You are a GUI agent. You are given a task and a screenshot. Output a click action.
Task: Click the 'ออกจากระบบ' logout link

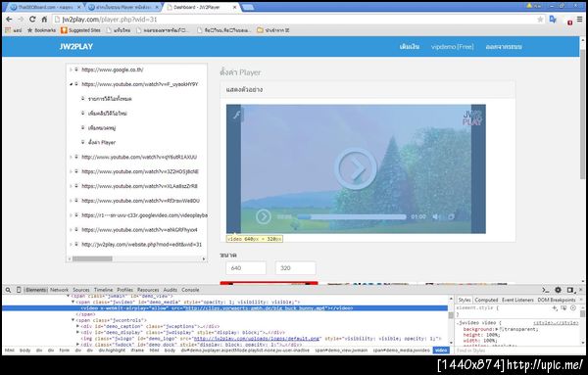click(504, 47)
